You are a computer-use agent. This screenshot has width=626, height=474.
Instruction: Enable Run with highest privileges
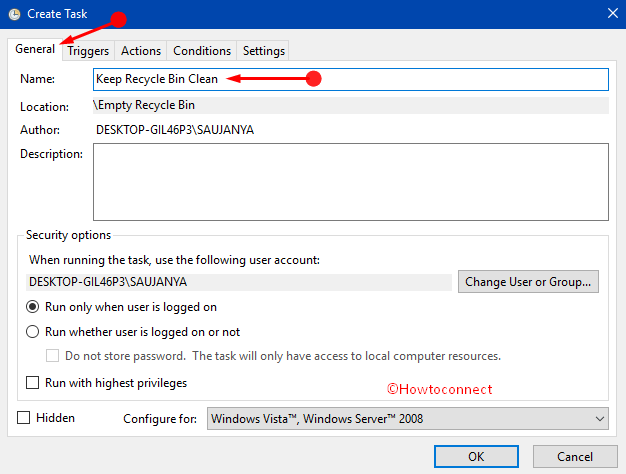pos(32,383)
